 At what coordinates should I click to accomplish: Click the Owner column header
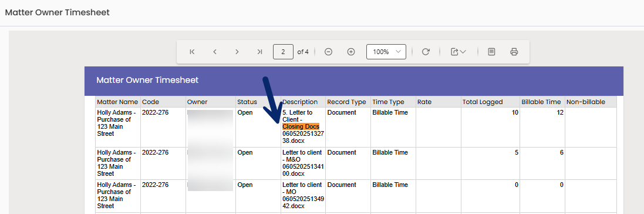tap(211, 102)
